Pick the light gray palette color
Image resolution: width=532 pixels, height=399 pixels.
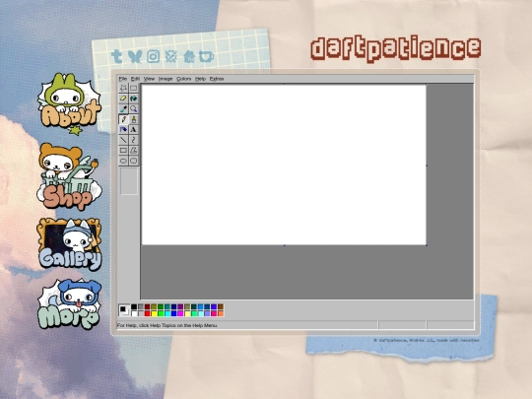click(141, 313)
